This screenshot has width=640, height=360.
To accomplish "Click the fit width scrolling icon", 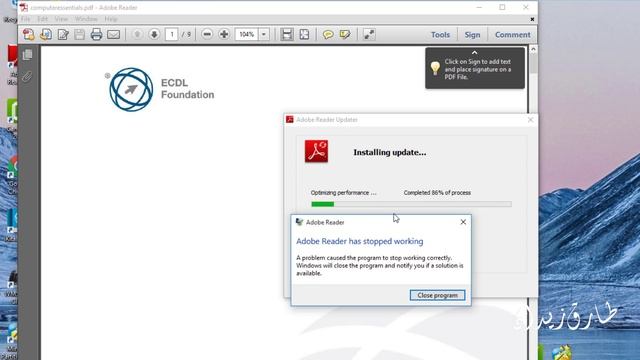I will point(287,35).
